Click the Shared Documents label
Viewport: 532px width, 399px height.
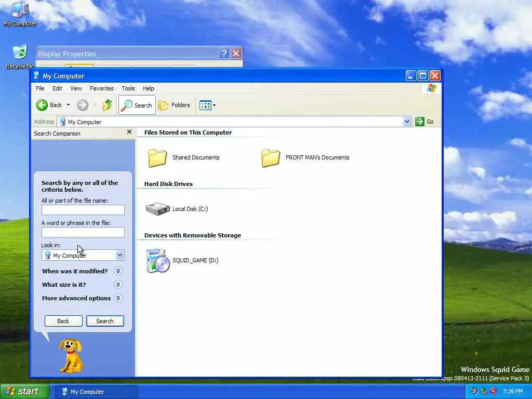point(196,157)
